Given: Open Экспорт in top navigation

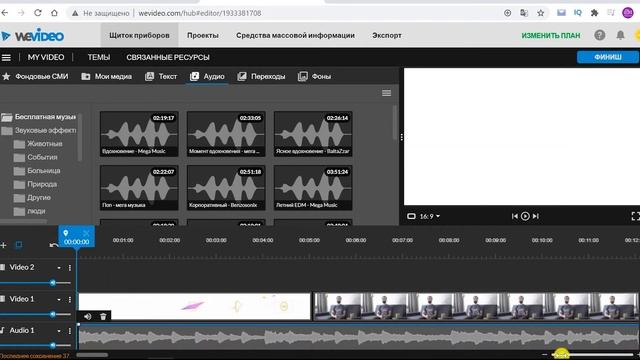Looking at the screenshot, I should click(387, 36).
